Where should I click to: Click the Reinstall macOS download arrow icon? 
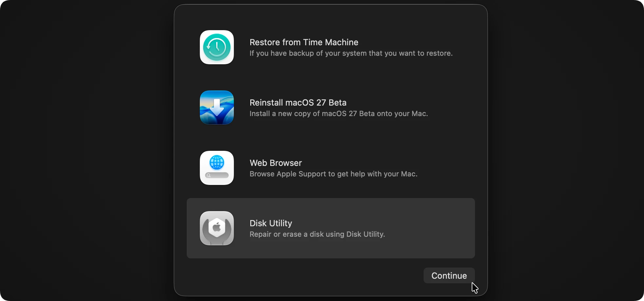pyautogui.click(x=217, y=108)
